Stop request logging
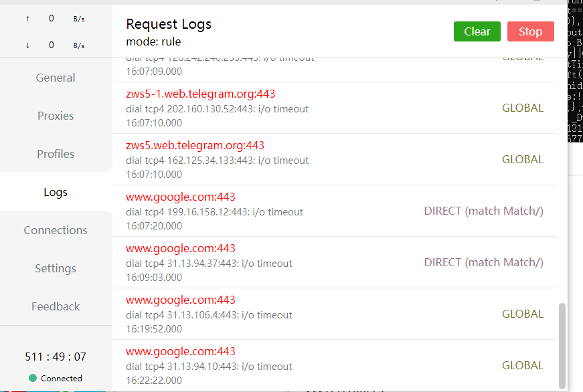583x392 pixels. [530, 31]
